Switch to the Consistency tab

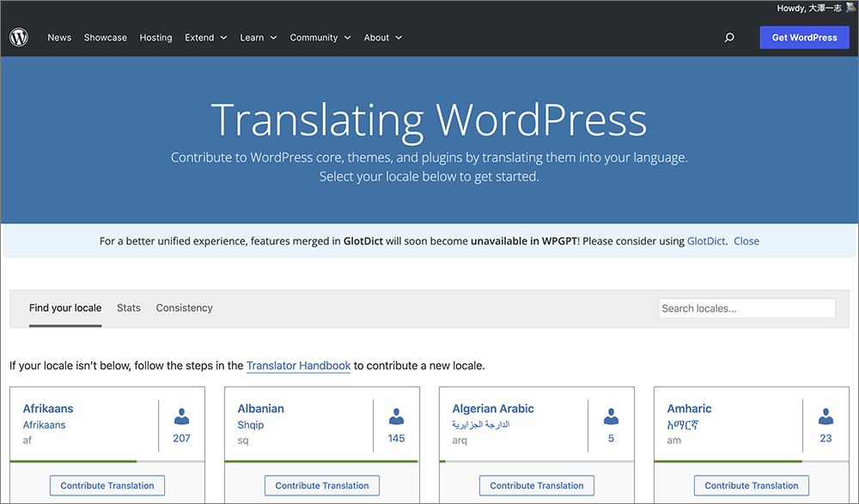click(184, 308)
